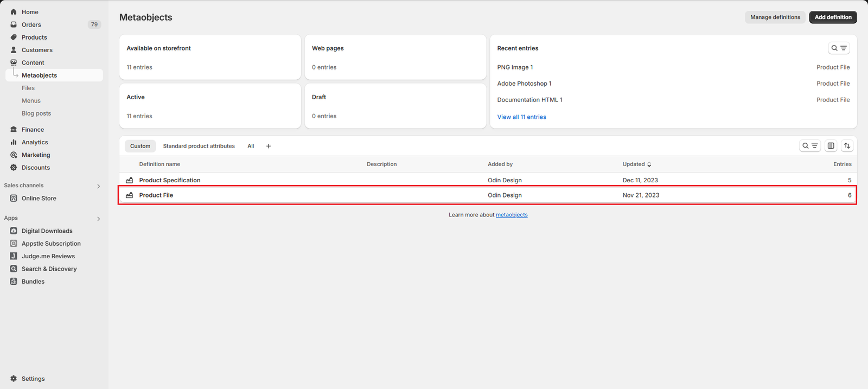Open the Product Specification definition
This screenshot has width=868, height=389.
(170, 180)
